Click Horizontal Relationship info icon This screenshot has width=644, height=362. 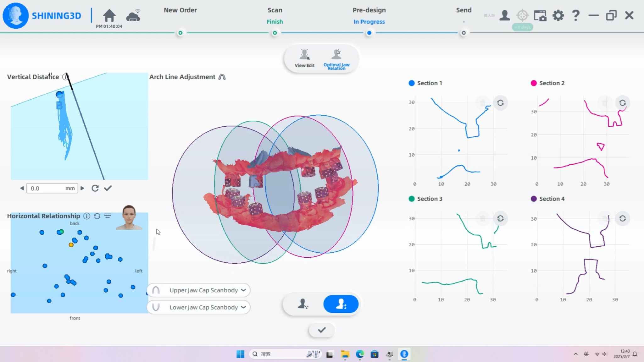87,216
